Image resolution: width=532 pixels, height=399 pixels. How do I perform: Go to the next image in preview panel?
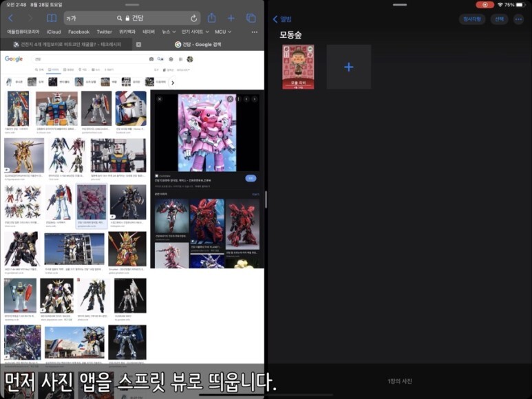pos(255,99)
